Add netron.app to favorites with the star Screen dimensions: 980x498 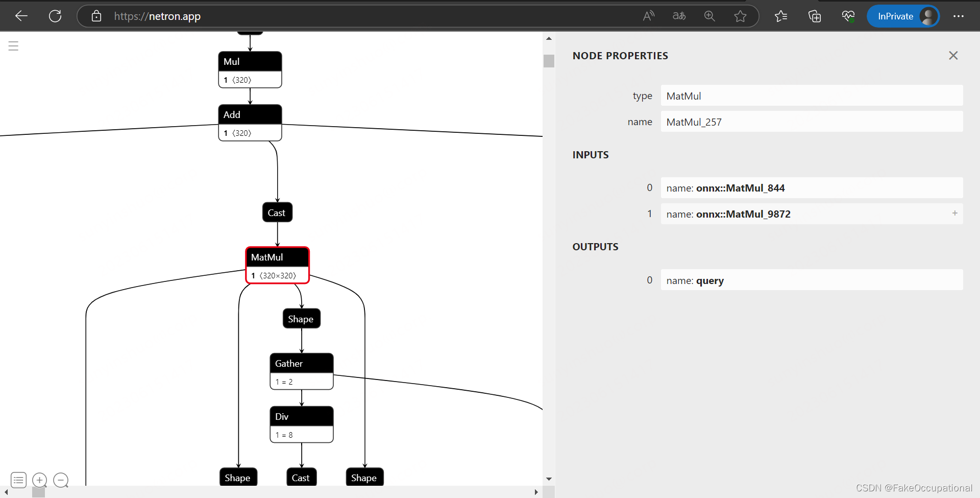741,16
